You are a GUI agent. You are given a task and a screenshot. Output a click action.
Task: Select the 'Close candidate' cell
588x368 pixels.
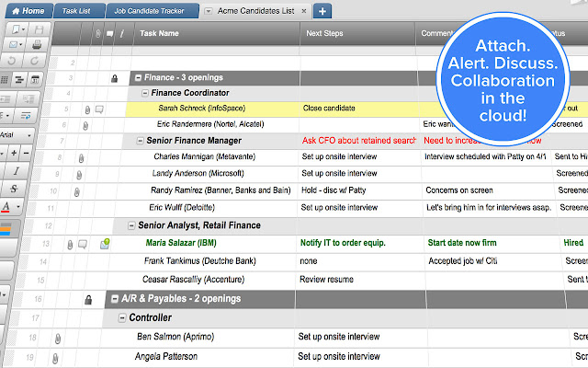359,109
